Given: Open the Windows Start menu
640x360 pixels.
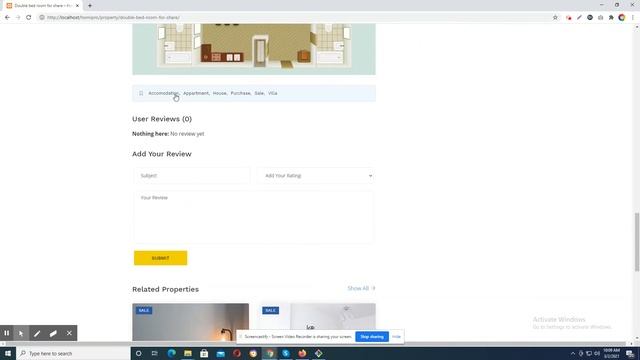Looking at the screenshot, I should pyautogui.click(x=8, y=353).
